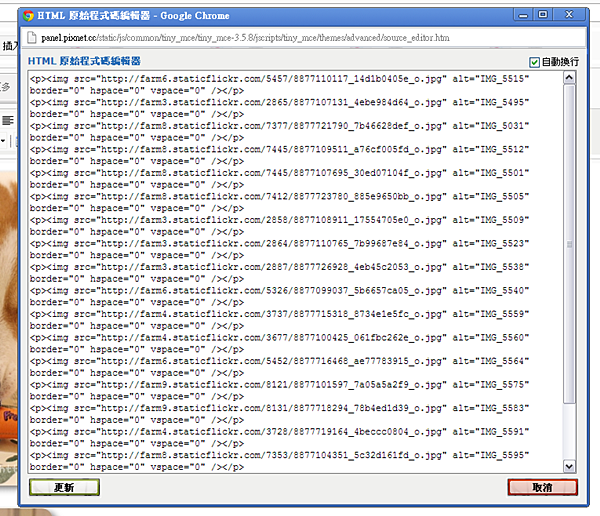
Task: Click the scrollbar up arrow
Action: [569, 78]
